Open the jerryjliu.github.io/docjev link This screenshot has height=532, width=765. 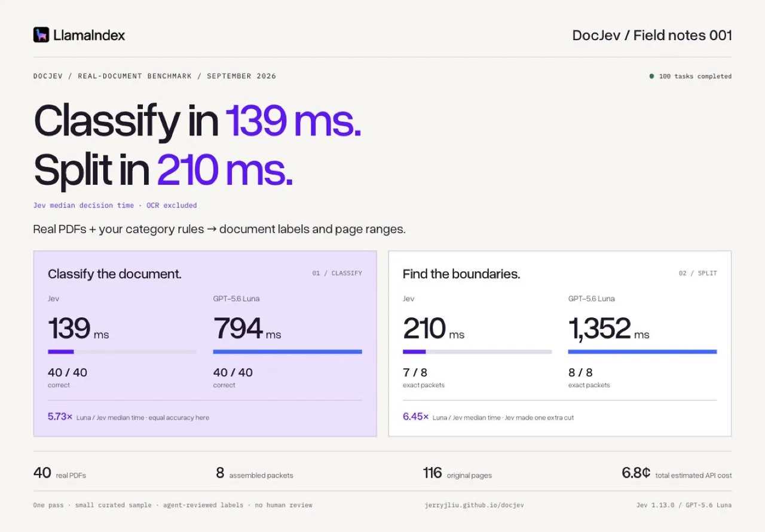[474, 505]
